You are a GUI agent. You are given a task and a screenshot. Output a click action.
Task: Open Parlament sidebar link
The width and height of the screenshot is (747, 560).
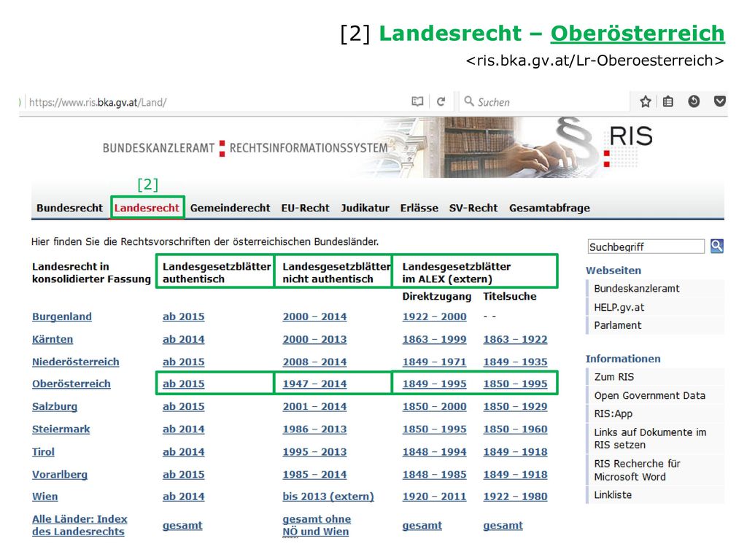coord(617,325)
